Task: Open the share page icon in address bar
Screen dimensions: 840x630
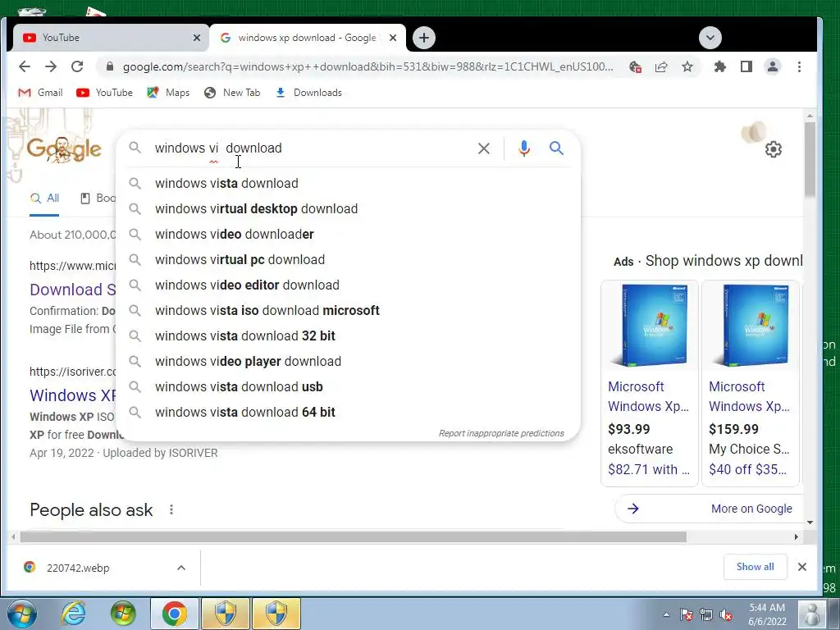Action: [x=661, y=67]
